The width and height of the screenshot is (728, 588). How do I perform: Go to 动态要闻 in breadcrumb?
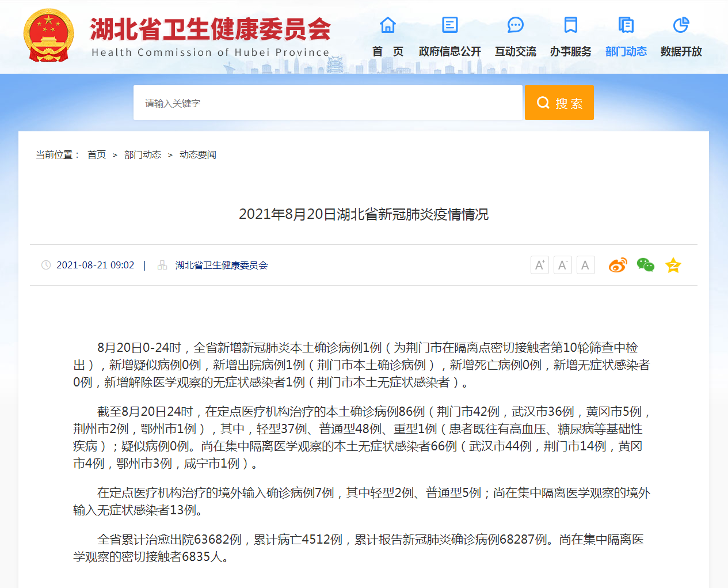(198, 154)
